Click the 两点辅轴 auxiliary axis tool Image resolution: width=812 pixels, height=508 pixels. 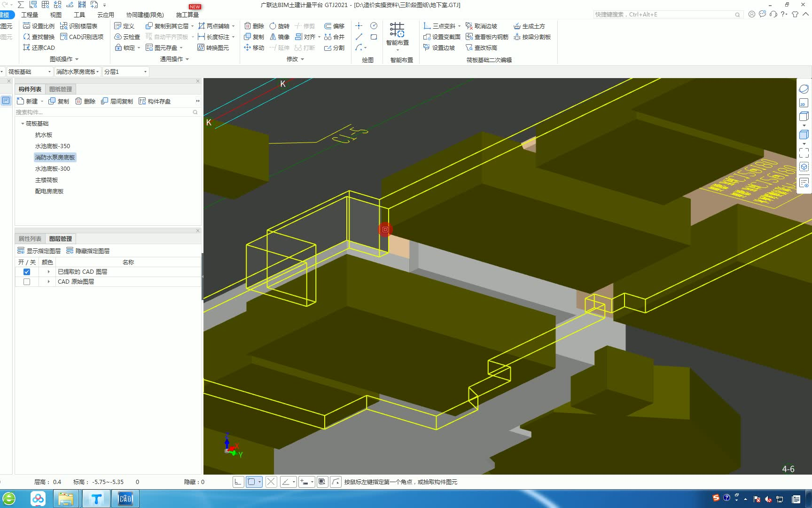point(213,26)
